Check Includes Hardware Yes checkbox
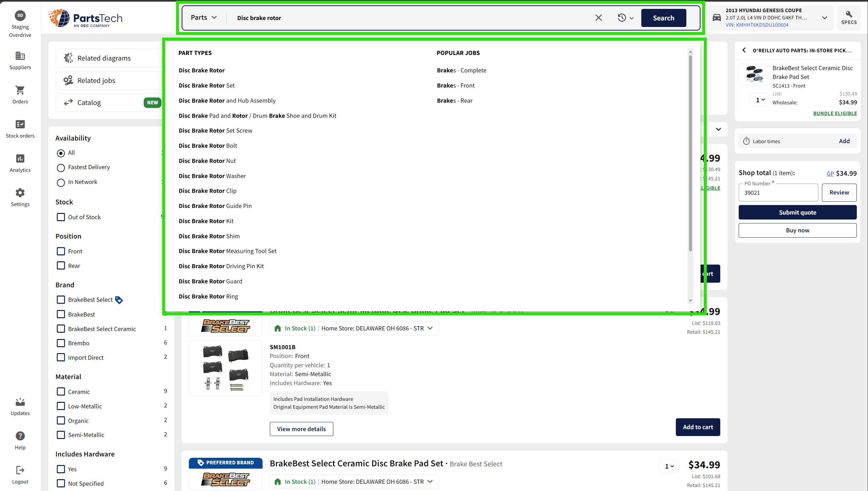 [x=61, y=469]
